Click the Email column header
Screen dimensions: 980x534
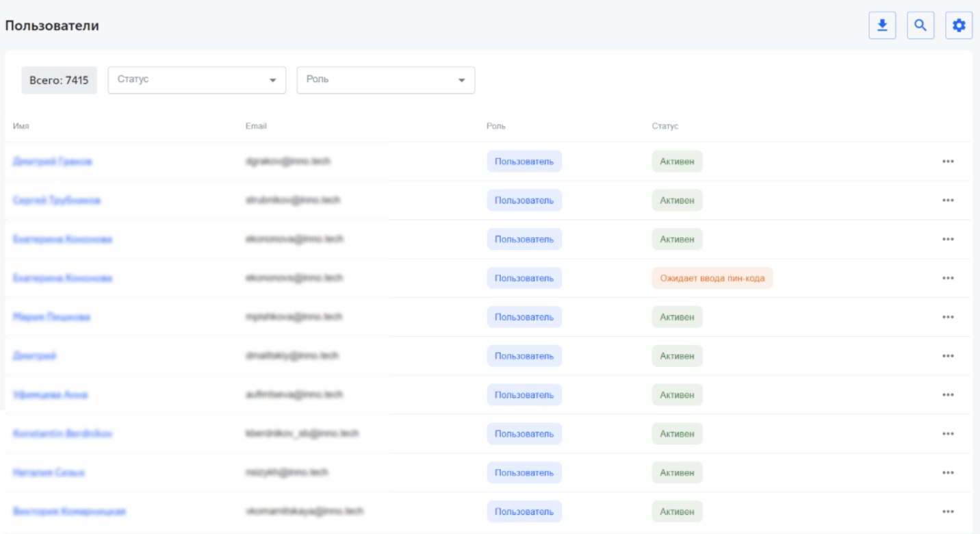tap(256, 126)
